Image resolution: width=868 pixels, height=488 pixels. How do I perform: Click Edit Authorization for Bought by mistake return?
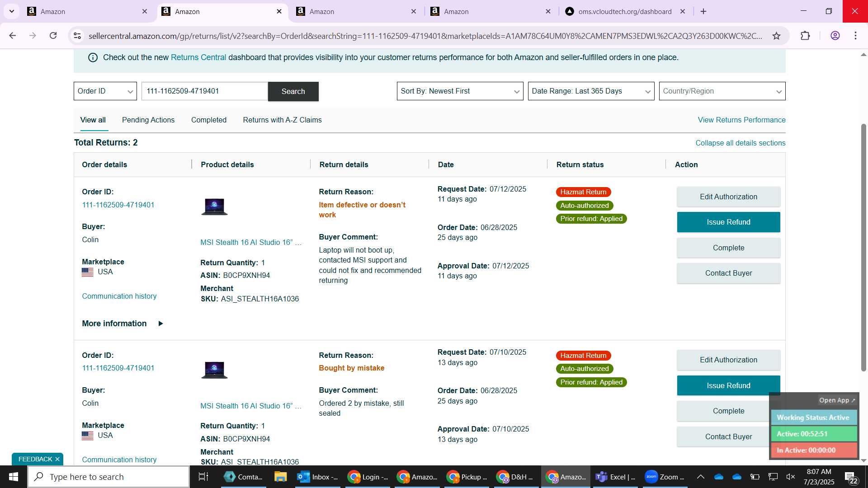click(728, 360)
